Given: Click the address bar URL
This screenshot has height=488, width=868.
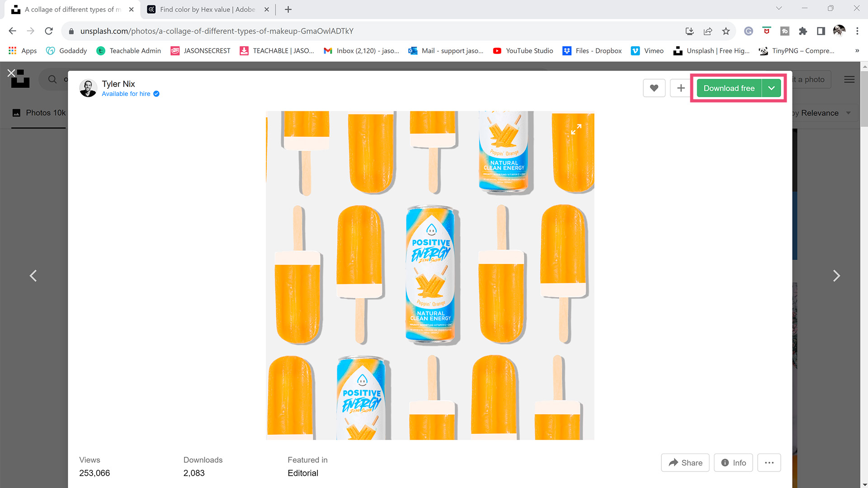Looking at the screenshot, I should (x=217, y=31).
